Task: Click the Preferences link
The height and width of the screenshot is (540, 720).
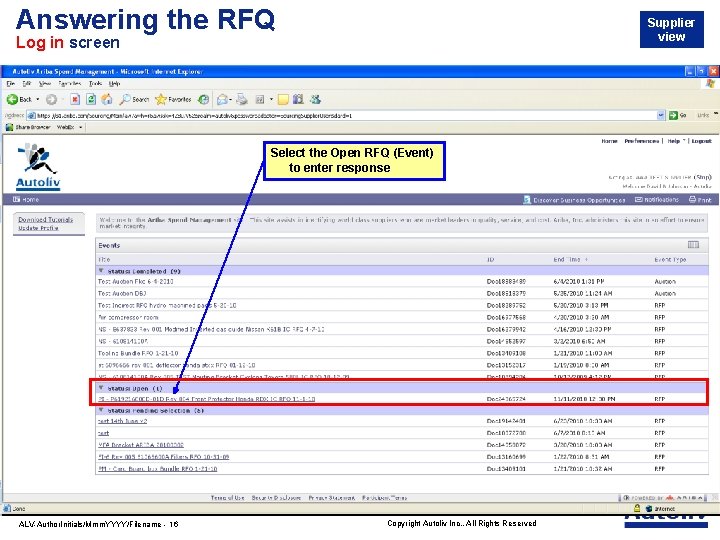Action: [x=641, y=141]
